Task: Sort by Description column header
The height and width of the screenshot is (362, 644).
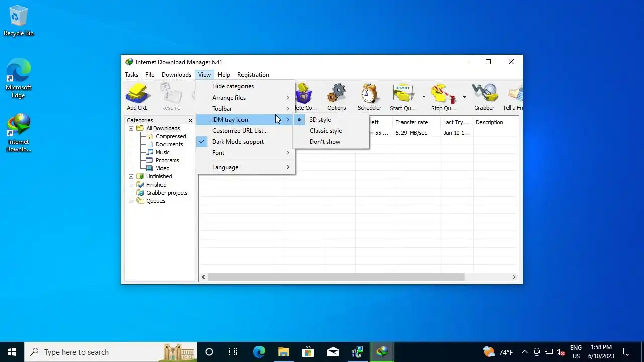Action: click(496, 122)
